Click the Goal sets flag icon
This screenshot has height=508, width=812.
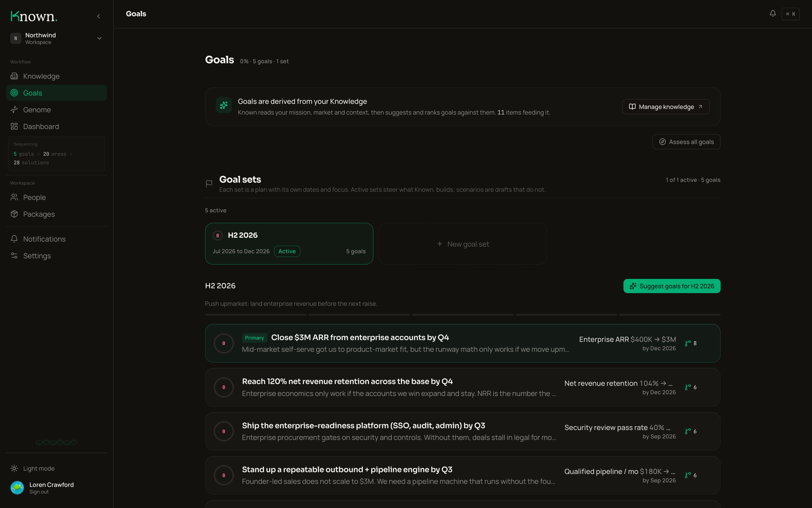[209, 183]
